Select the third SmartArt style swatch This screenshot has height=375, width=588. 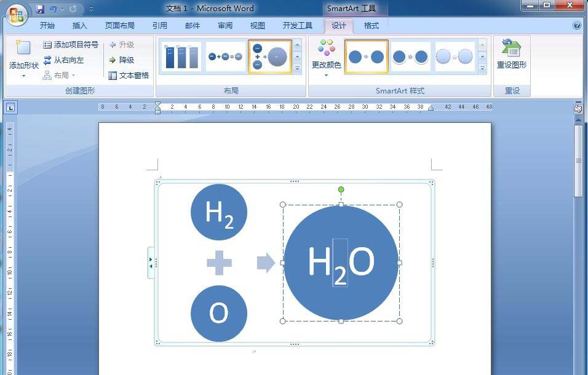(455, 57)
